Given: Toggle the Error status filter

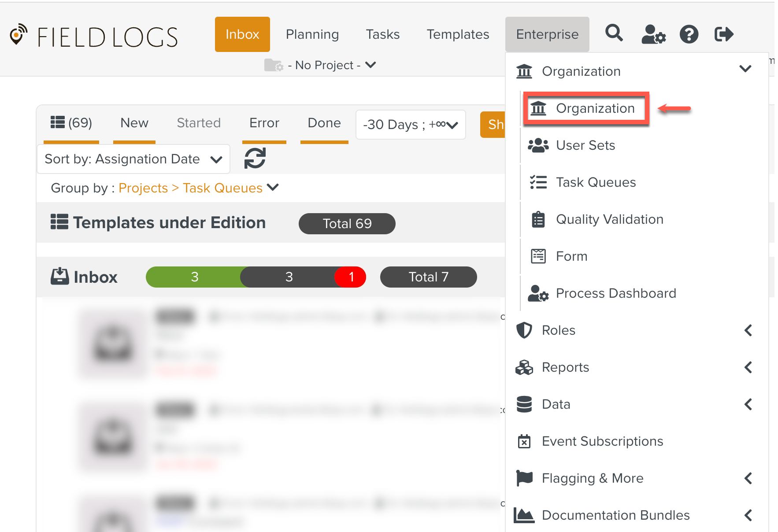Looking at the screenshot, I should [264, 123].
